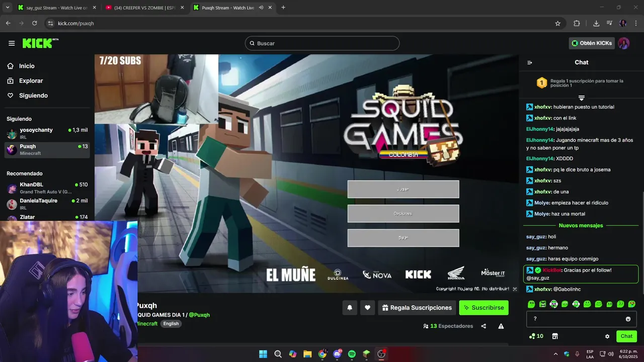Show hidden system tray icons
Viewport: 644px width, 362px height.
coord(555,354)
